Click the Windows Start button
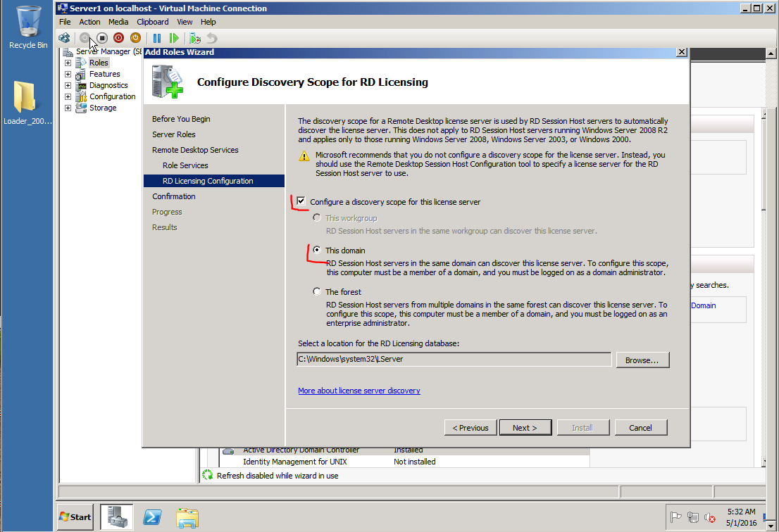The height and width of the screenshot is (532, 779). [75, 517]
